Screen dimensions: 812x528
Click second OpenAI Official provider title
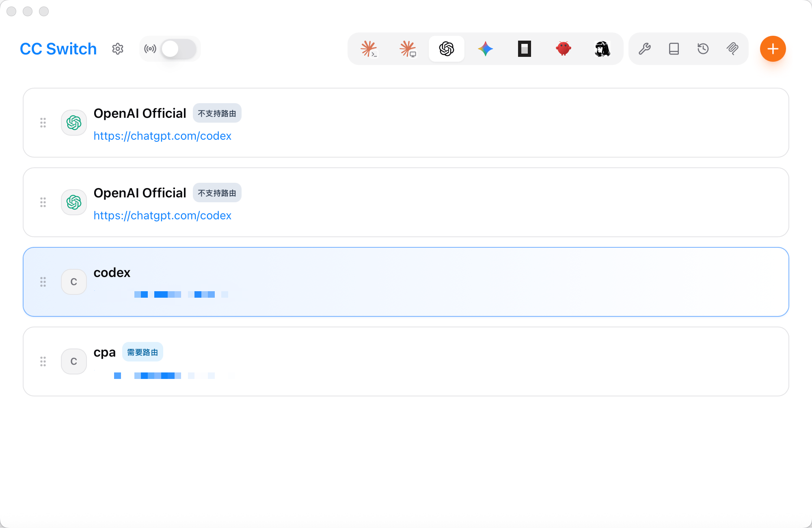click(140, 193)
